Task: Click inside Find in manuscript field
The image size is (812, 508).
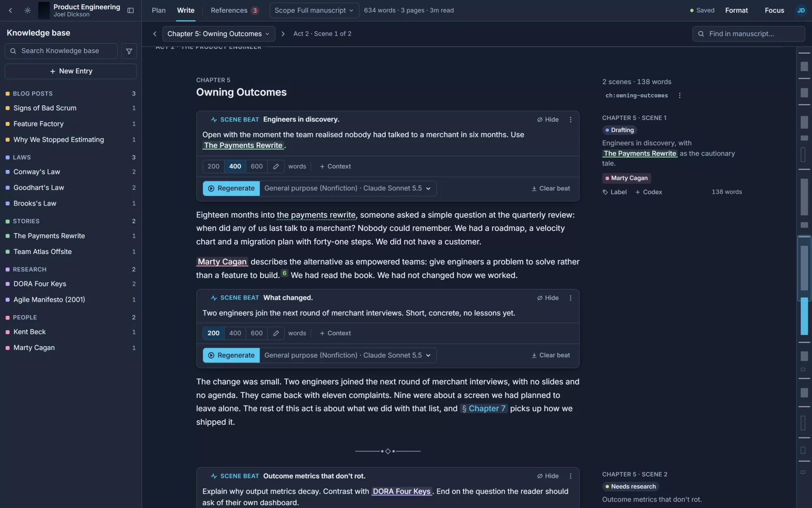Action: 748,34
